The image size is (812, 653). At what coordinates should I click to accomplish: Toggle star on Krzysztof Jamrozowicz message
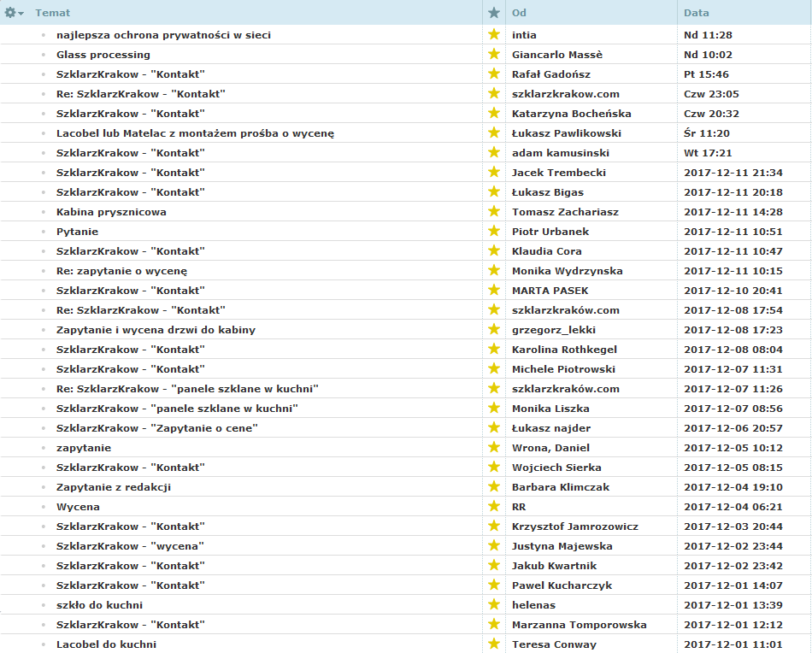tap(494, 527)
